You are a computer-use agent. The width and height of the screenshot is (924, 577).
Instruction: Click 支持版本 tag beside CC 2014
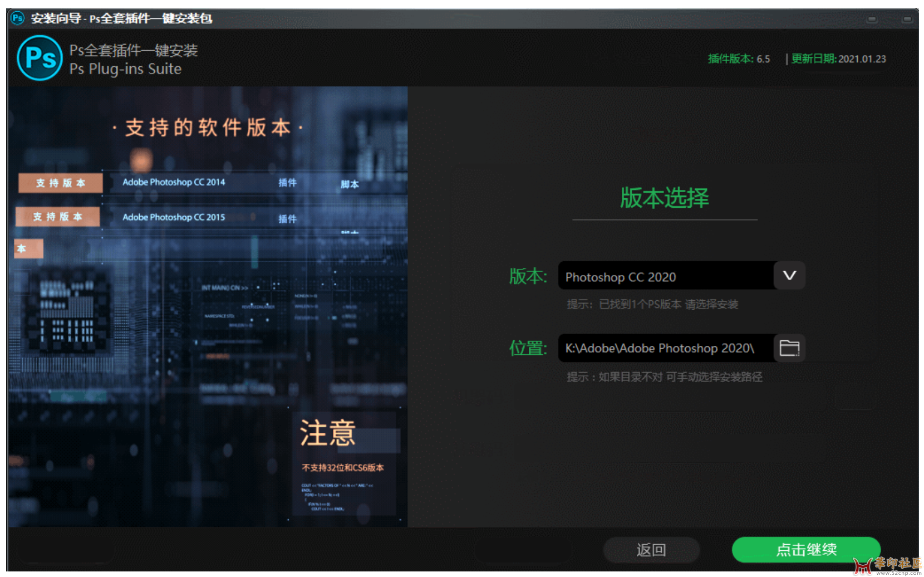click(x=61, y=183)
